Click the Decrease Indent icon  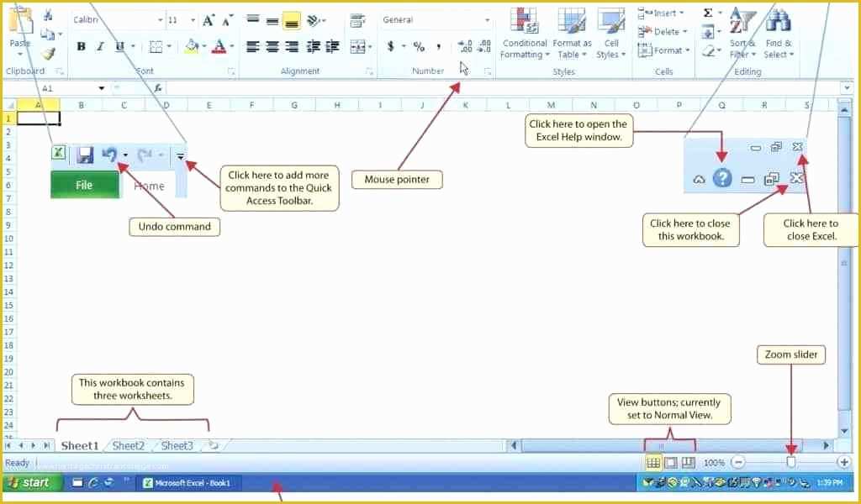tap(313, 46)
